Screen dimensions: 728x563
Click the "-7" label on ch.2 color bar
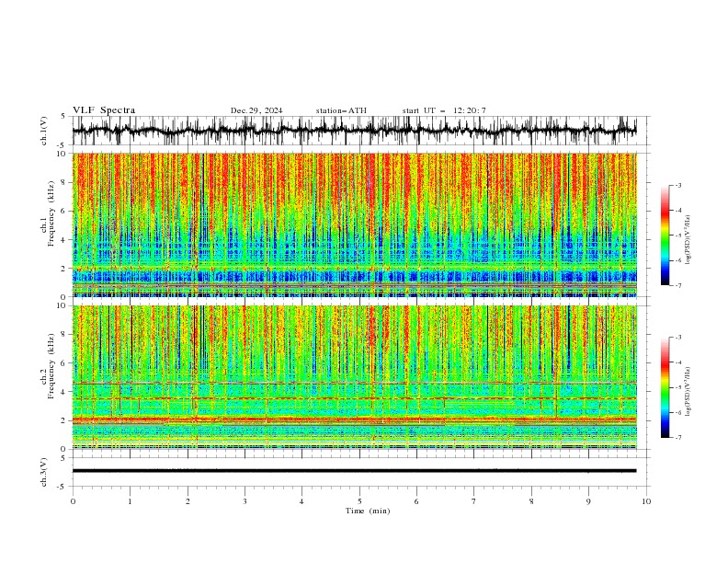[x=677, y=438]
